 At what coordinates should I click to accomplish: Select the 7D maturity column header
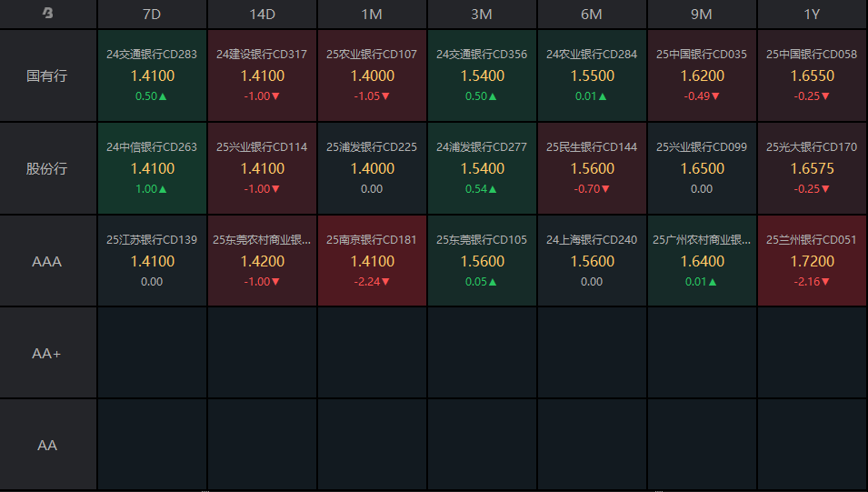(x=152, y=14)
